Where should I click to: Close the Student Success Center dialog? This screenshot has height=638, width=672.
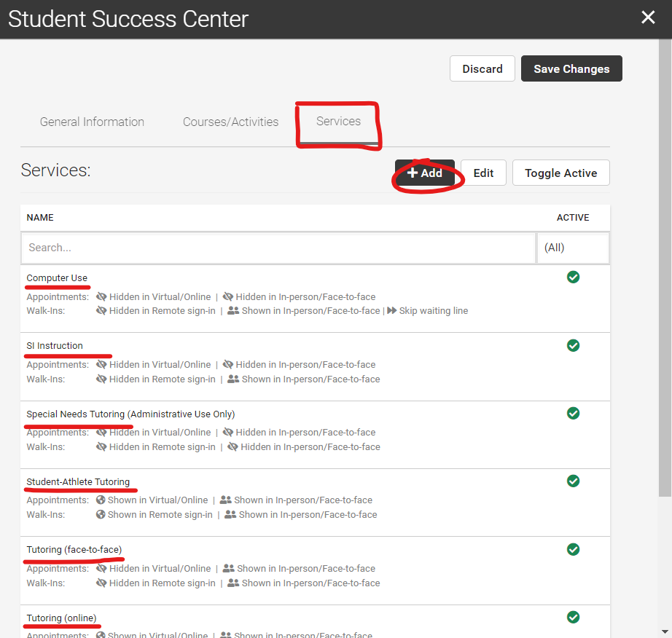click(x=647, y=17)
